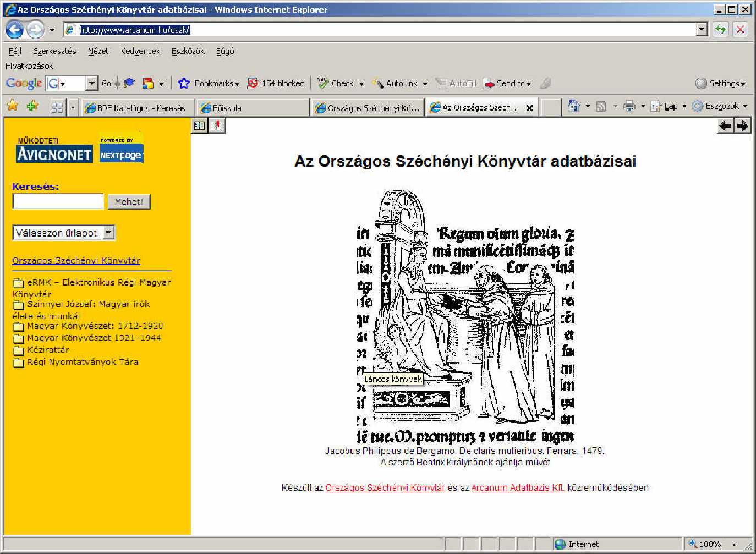The width and height of the screenshot is (756, 554).
Task: Click the Print icon on command bar
Action: pyautogui.click(x=629, y=106)
